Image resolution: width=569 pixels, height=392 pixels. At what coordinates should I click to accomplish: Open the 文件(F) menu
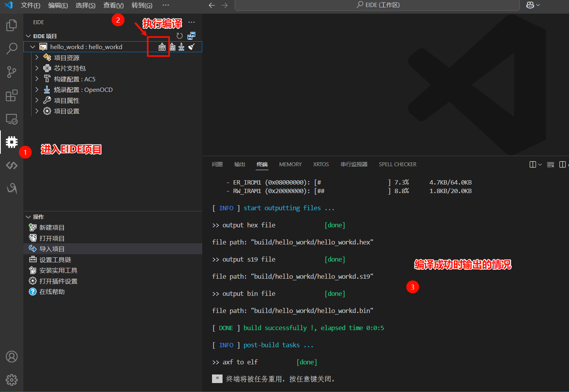[x=30, y=5]
